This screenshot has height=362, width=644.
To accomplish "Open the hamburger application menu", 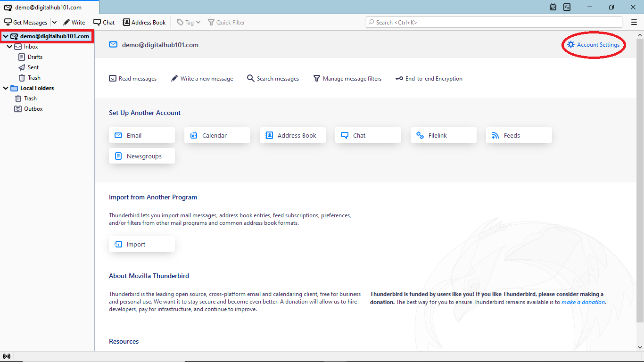I will coord(634,22).
